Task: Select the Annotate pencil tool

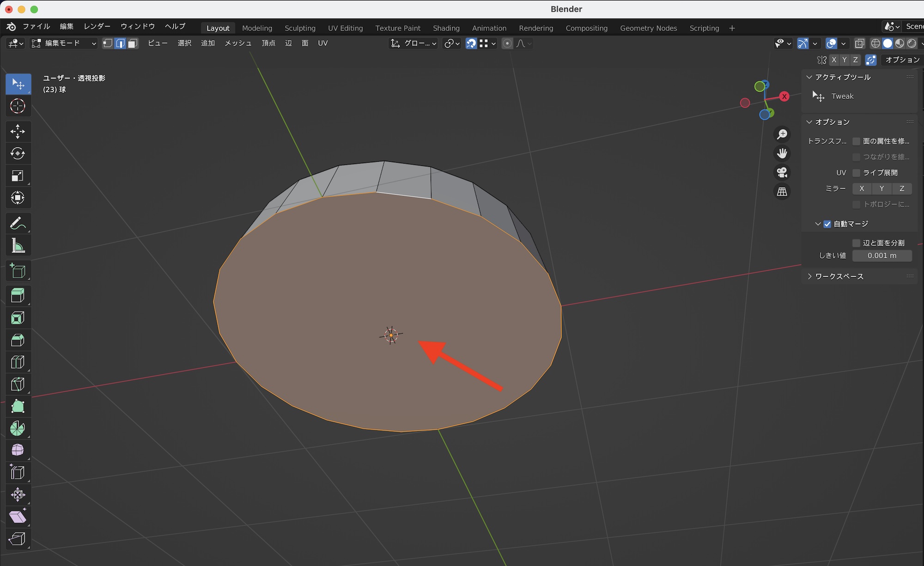Action: point(18,224)
